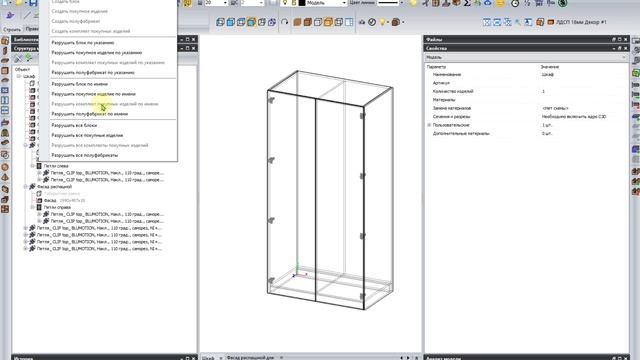Open the 'Шкаф' document tab at bottom
The image size is (640, 360).
coord(208,358)
